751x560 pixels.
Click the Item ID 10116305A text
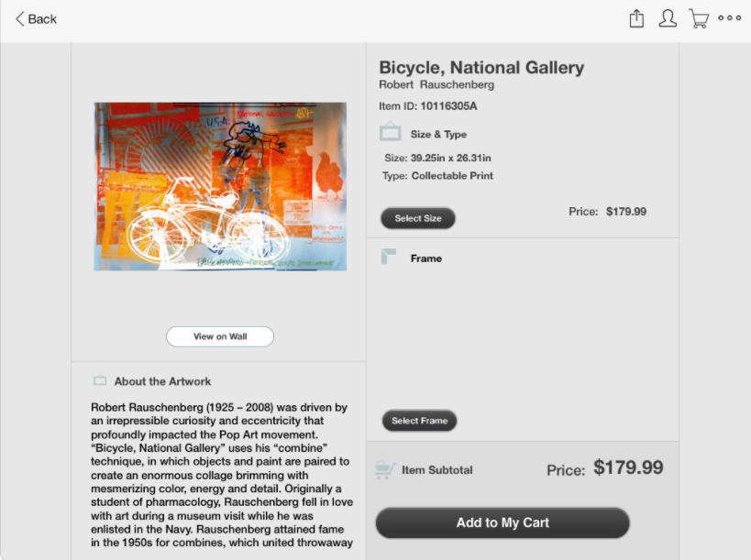point(428,106)
